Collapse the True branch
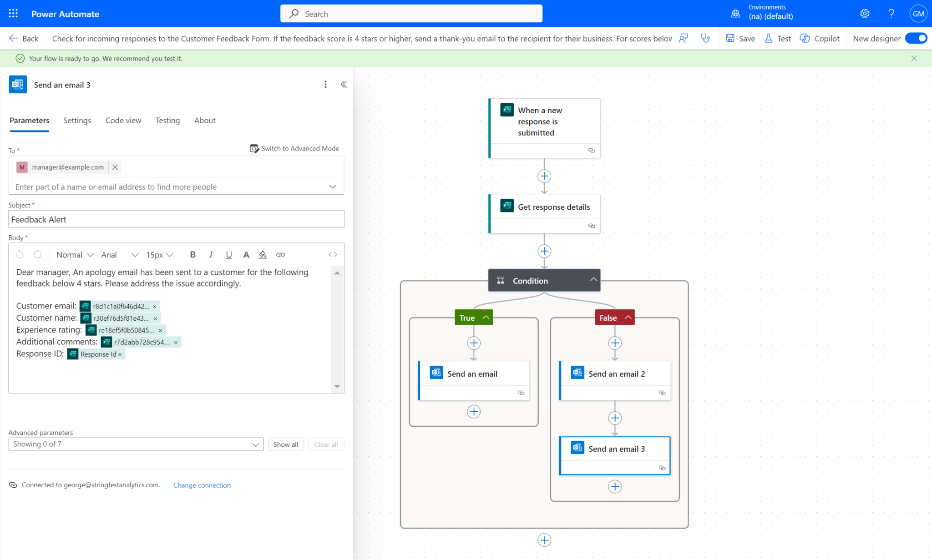 coord(486,318)
